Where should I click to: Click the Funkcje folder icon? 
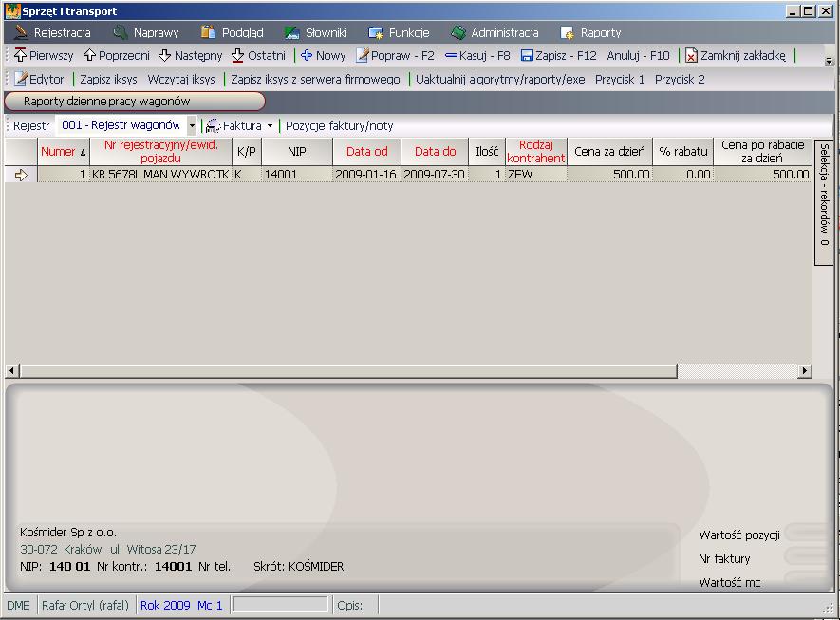pyautogui.click(x=376, y=32)
